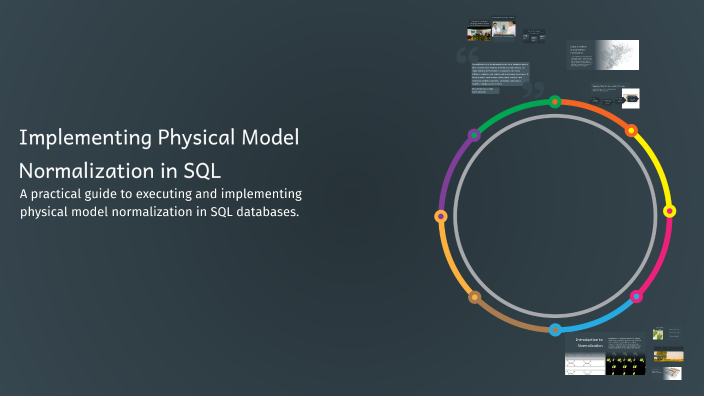Click the blue node with brown center

point(555,330)
